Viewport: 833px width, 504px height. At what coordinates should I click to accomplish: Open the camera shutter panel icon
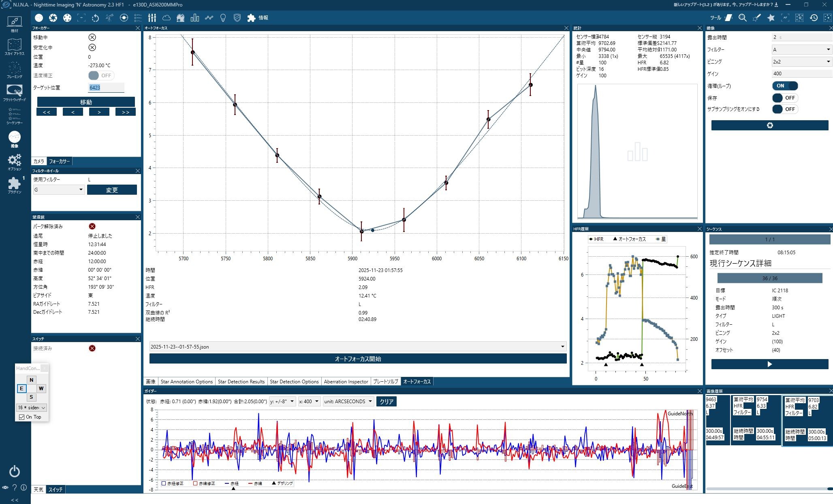click(53, 18)
